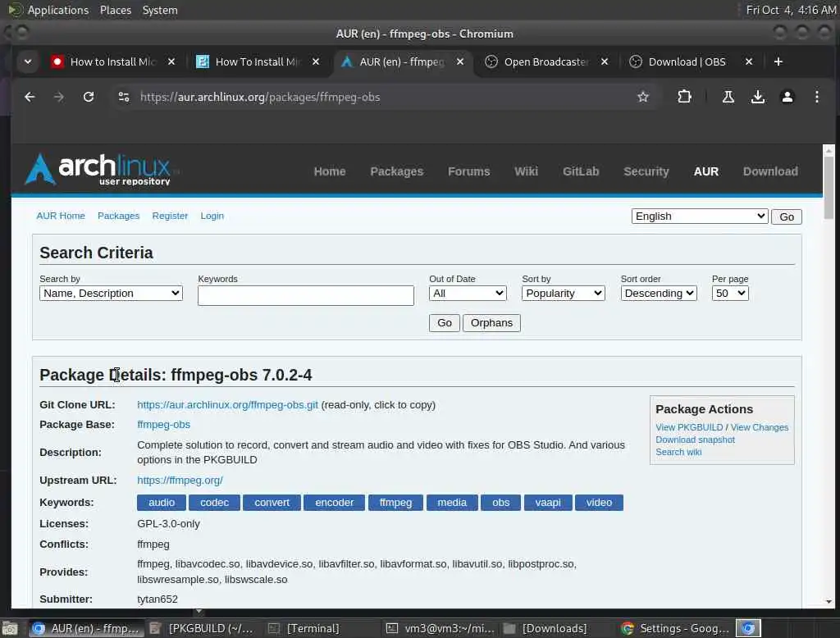Image resolution: width=840 pixels, height=638 pixels.
Task: Switch to Settings - Google taskbar window
Action: pyautogui.click(x=675, y=628)
